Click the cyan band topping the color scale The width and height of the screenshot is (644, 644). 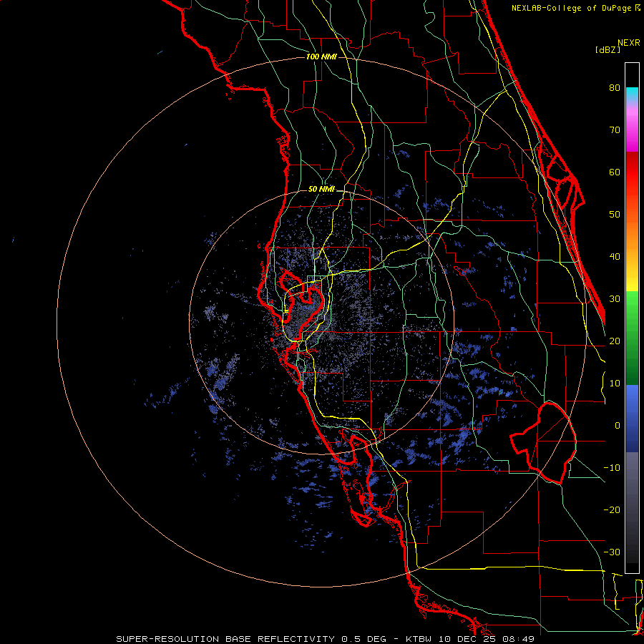tap(632, 94)
